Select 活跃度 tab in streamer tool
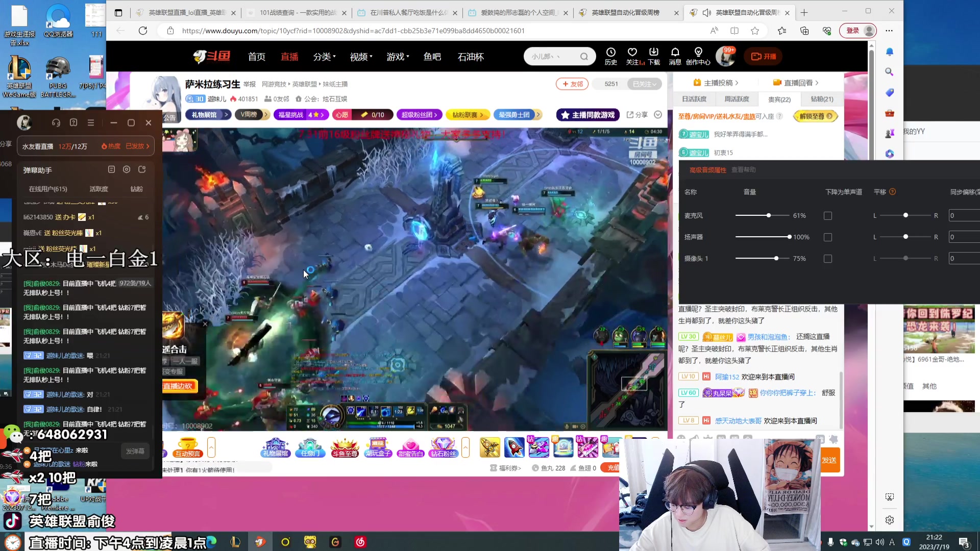The height and width of the screenshot is (551, 980). coord(99,189)
